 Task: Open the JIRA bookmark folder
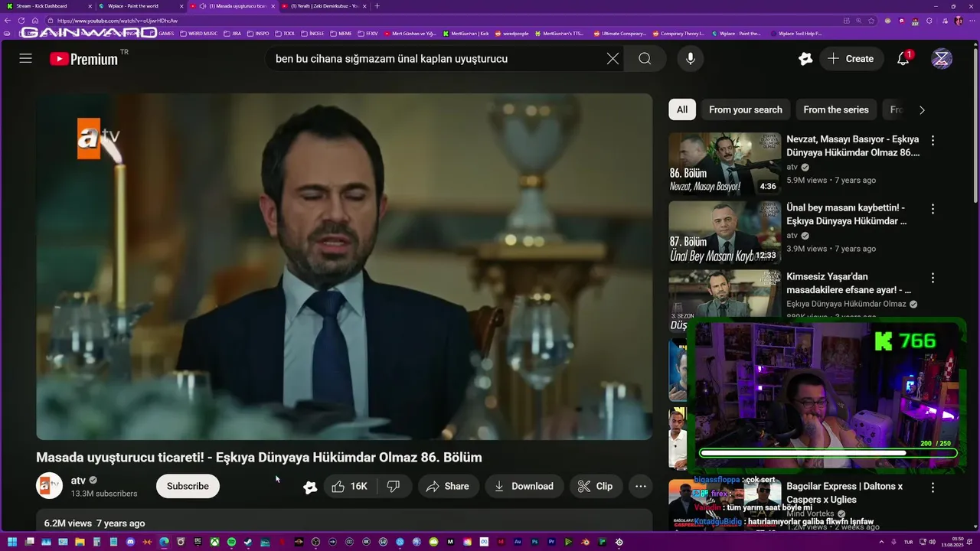click(232, 34)
